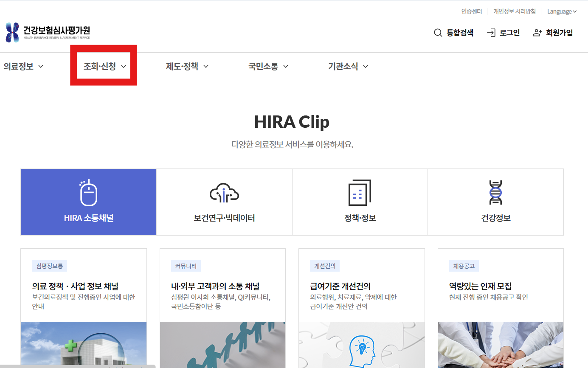Expand the 의료정보 menu chevron
This screenshot has width=588, height=368.
pos(41,66)
